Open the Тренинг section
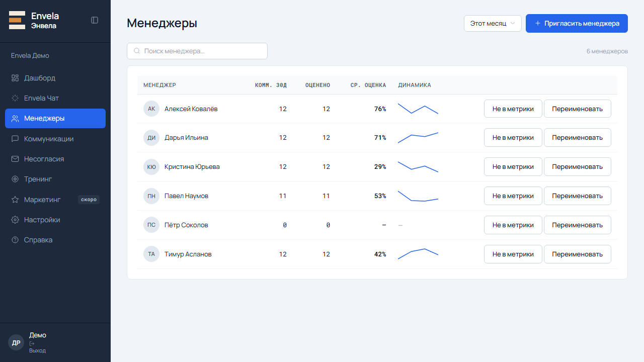 [x=55, y=179]
